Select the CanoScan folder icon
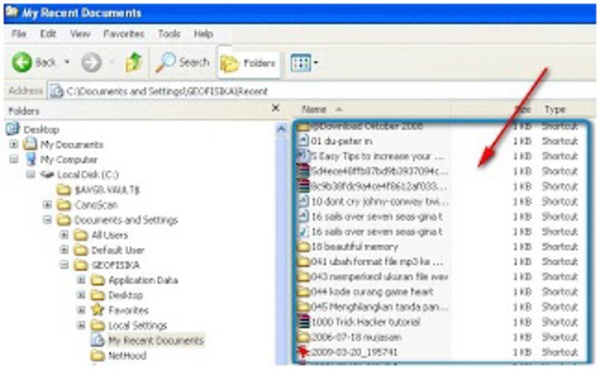 [64, 205]
